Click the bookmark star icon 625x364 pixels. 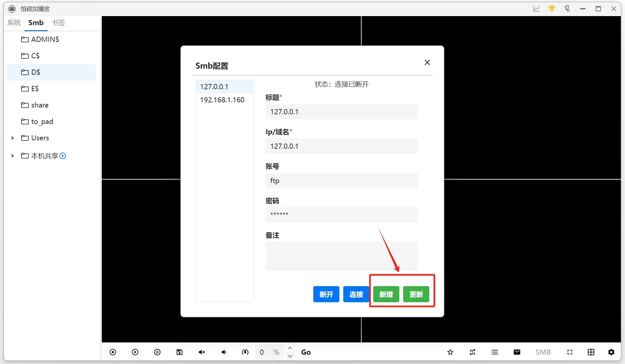coord(450,352)
